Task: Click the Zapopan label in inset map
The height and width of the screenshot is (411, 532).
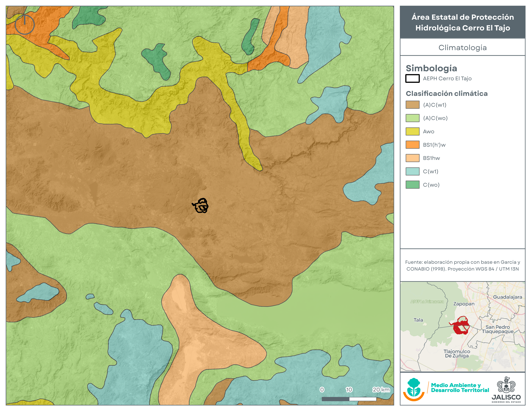Action: tap(464, 304)
